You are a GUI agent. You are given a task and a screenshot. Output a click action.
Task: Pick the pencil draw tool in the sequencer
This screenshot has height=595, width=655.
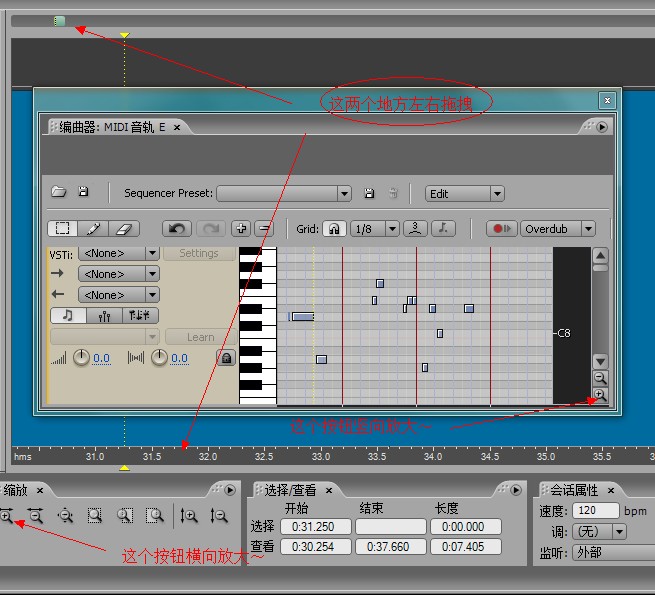[93, 229]
